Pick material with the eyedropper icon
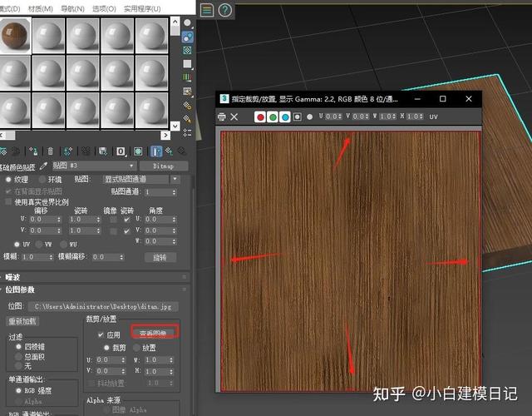The width and height of the screenshot is (532, 416). click(x=43, y=166)
